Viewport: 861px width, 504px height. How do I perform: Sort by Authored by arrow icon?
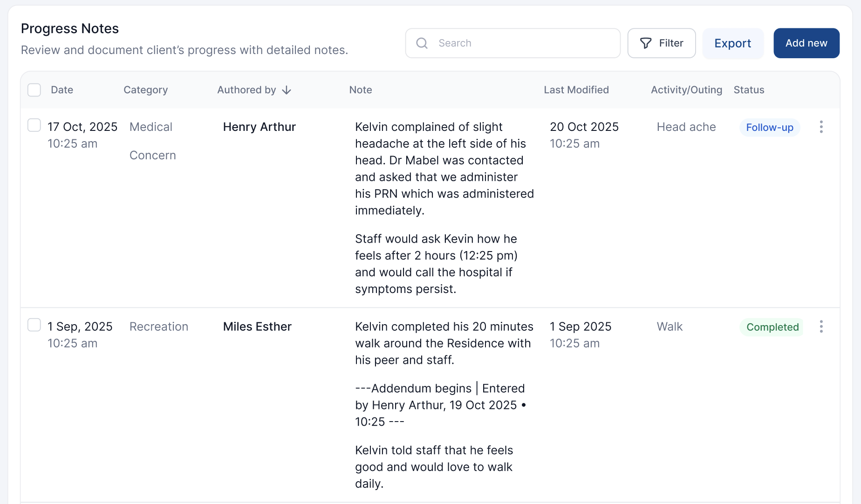[x=287, y=90]
